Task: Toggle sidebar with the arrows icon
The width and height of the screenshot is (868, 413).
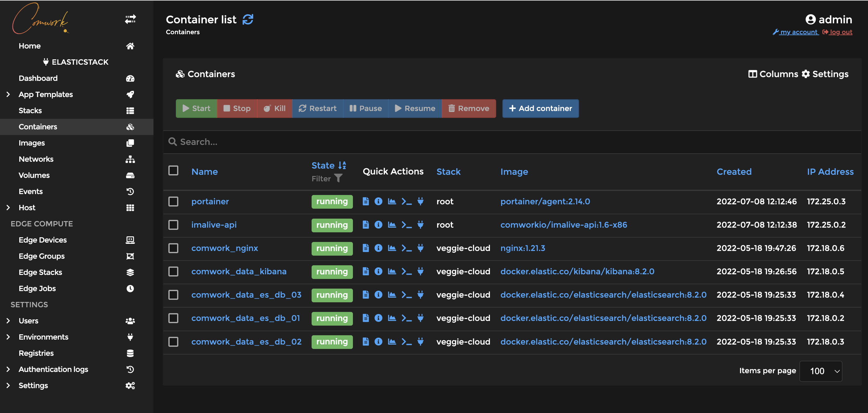Action: click(130, 19)
